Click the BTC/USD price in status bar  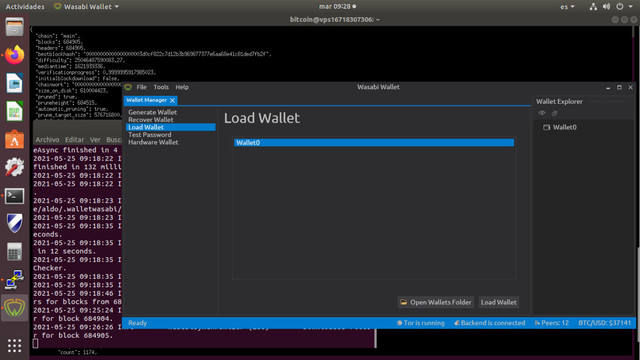pyautogui.click(x=604, y=323)
